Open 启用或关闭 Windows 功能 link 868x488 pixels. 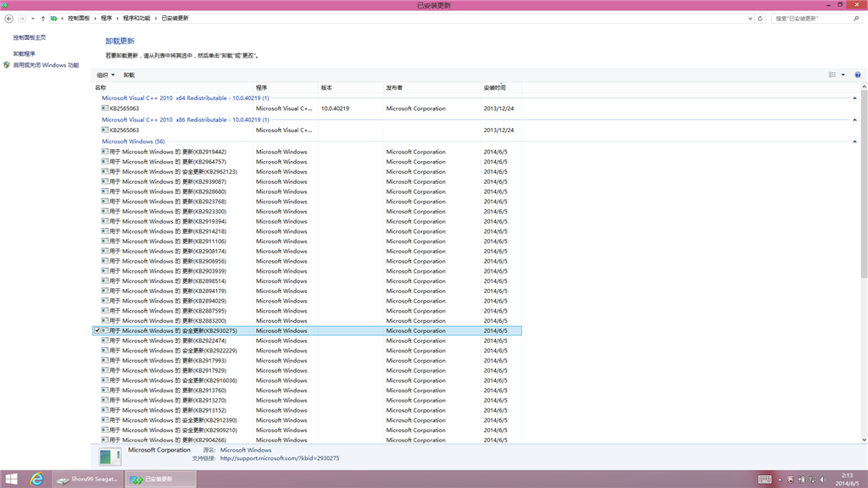pos(46,64)
